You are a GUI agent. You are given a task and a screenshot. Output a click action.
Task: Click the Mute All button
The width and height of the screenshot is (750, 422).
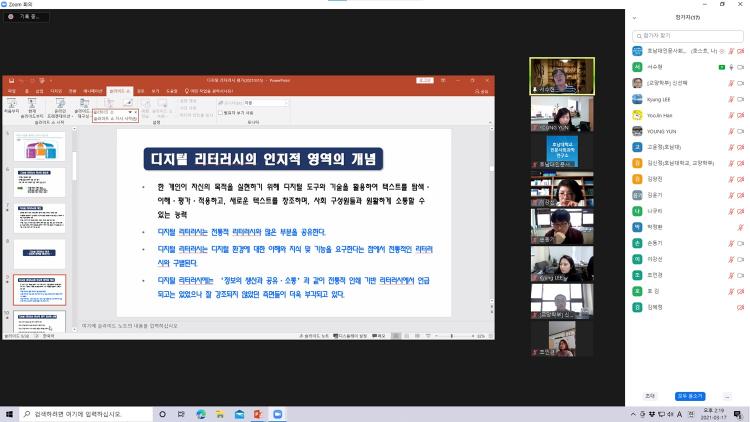click(x=689, y=396)
